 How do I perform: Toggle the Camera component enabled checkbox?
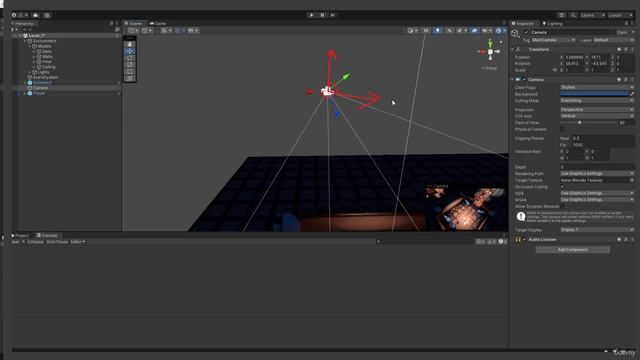click(524, 80)
